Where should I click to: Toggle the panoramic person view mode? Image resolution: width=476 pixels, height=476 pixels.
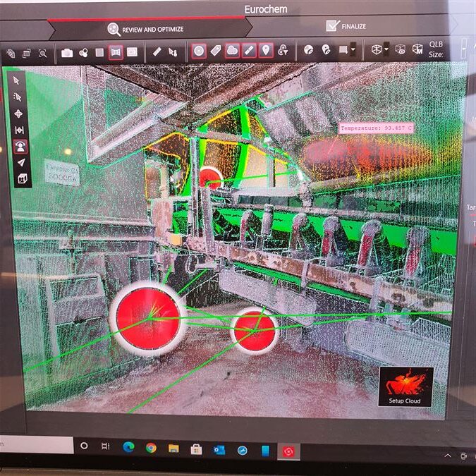(x=20, y=147)
